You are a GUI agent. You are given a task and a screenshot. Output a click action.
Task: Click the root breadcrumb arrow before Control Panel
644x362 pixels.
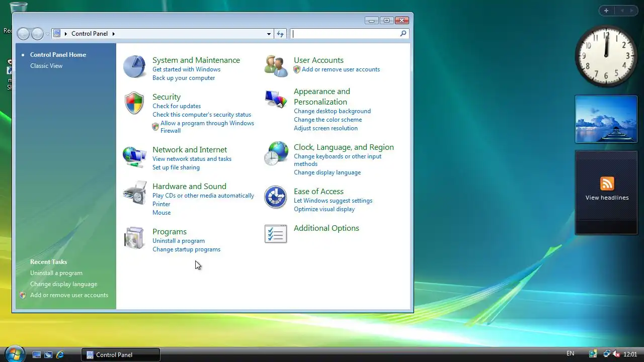click(66, 34)
